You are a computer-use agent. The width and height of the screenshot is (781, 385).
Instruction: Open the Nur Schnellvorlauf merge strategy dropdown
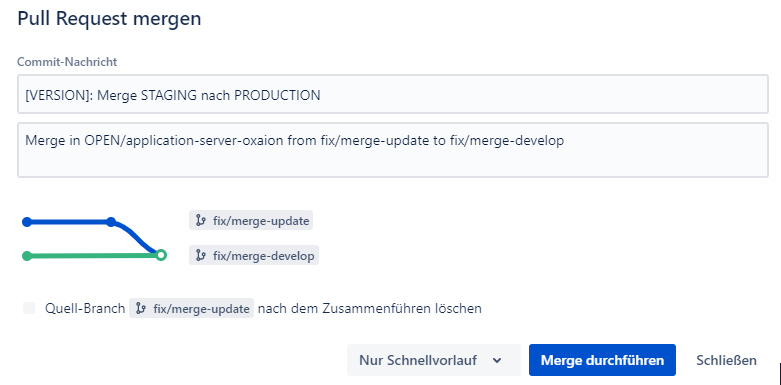[x=434, y=360]
